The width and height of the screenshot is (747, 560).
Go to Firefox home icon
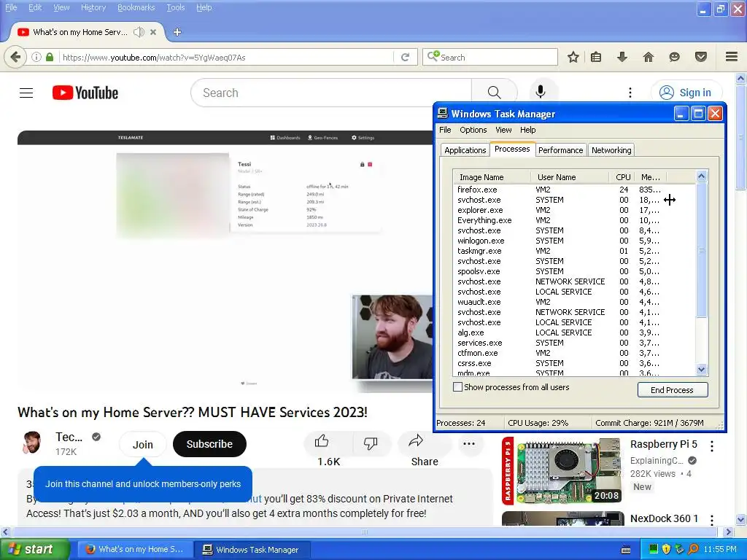point(649,57)
